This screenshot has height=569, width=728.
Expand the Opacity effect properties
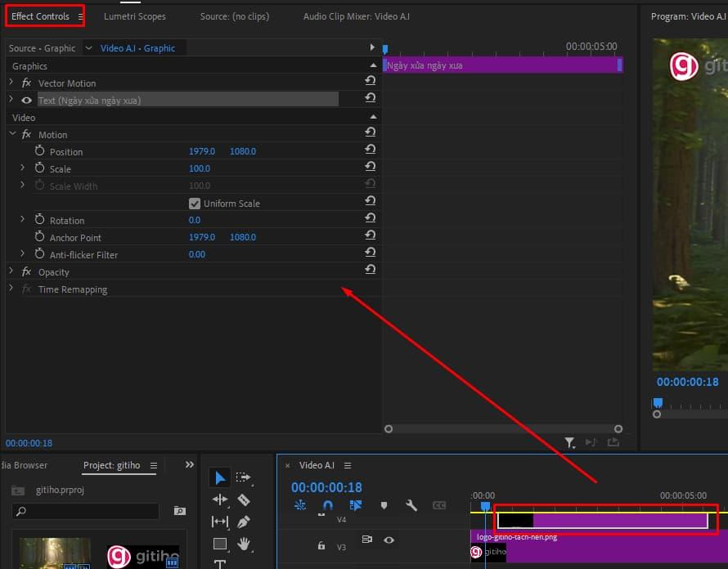pos(10,271)
